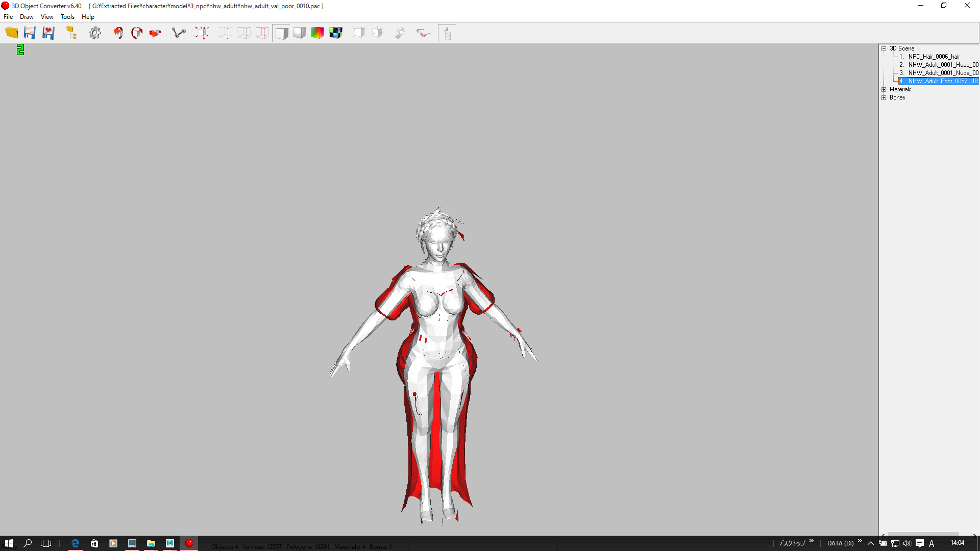Open the Action Center notifications icon
The image size is (980, 551).
click(x=920, y=543)
